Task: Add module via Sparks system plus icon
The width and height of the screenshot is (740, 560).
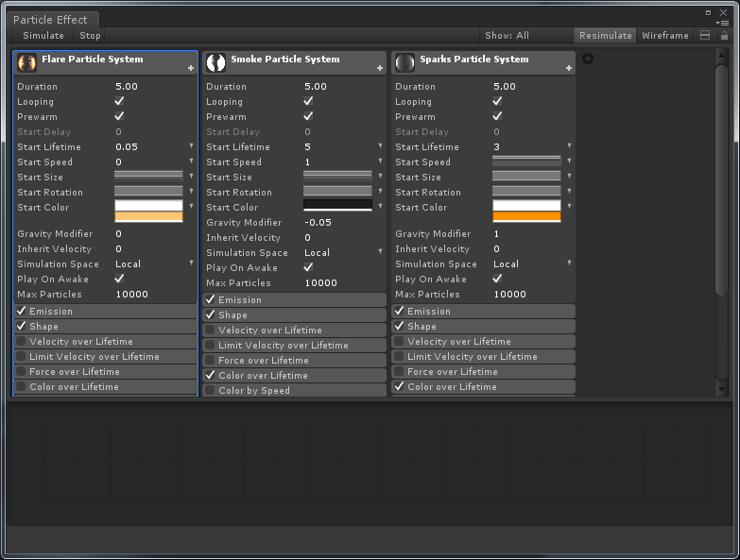Action: click(569, 68)
